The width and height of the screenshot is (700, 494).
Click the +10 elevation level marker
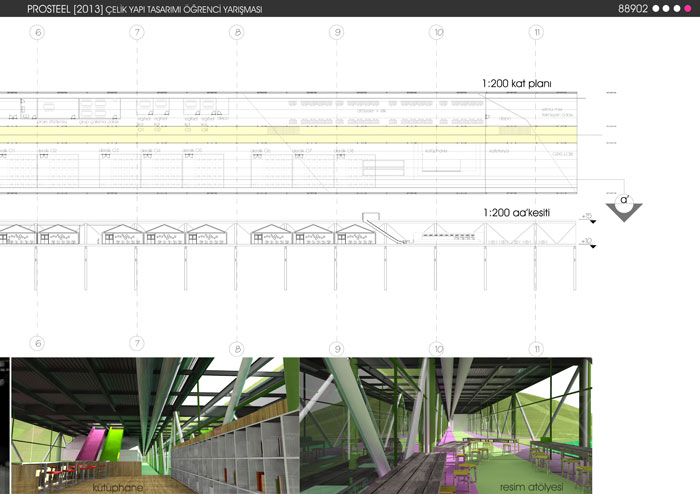click(588, 240)
